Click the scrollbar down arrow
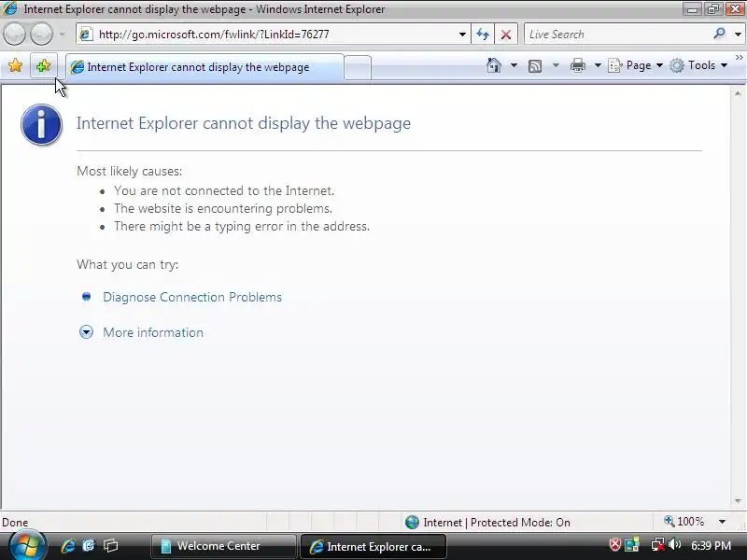The image size is (747, 560). pyautogui.click(x=738, y=500)
